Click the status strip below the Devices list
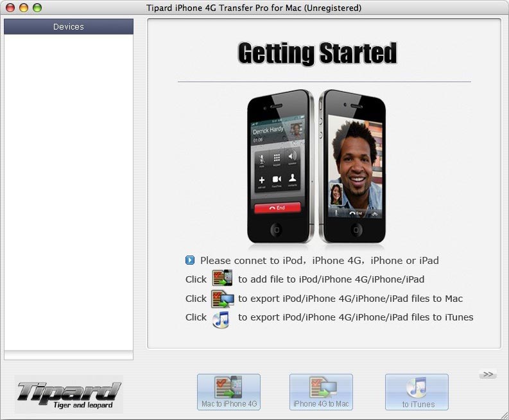Image resolution: width=509 pixels, height=420 pixels. pyautogui.click(x=69, y=355)
